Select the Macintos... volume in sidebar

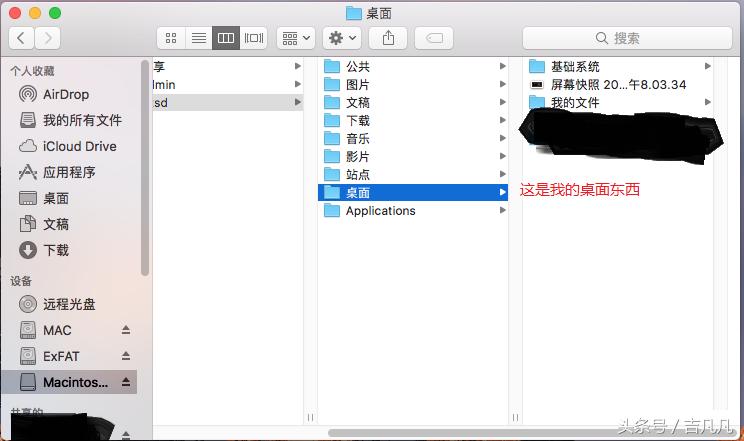[69, 382]
